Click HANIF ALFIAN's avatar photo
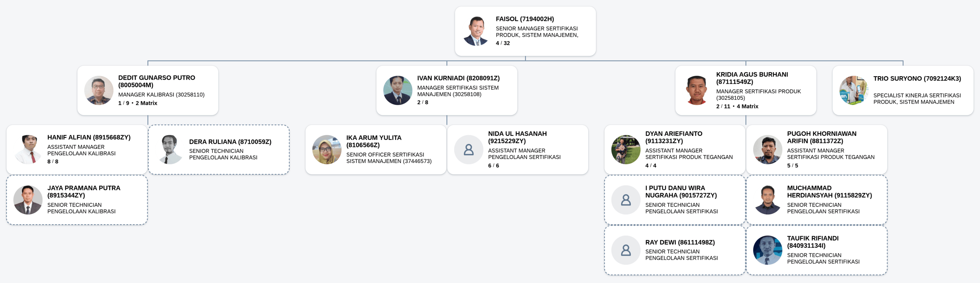 pos(28,149)
